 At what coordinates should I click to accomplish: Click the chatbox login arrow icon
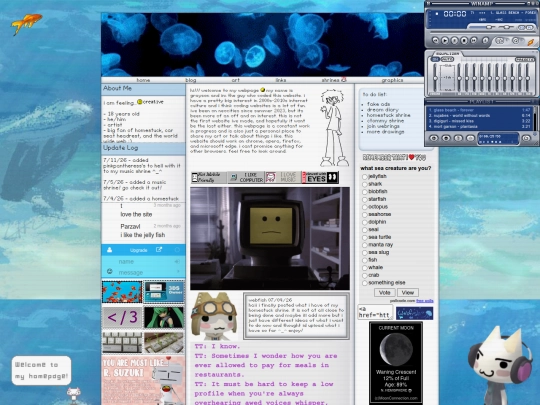click(177, 261)
